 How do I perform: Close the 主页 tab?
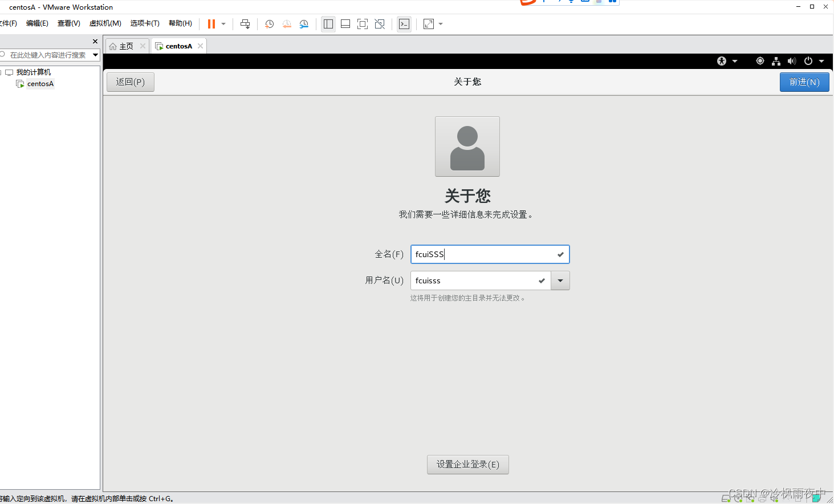pyautogui.click(x=143, y=46)
